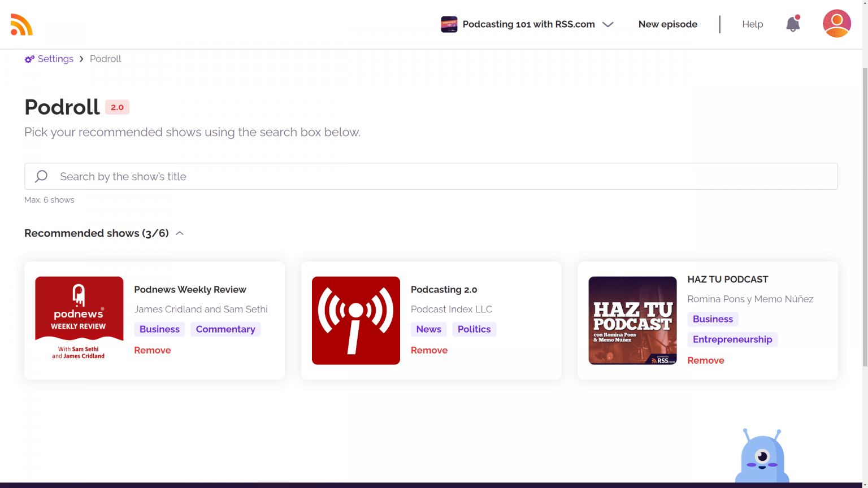Open the chat support mascot
868x488 pixels.
[x=762, y=457]
